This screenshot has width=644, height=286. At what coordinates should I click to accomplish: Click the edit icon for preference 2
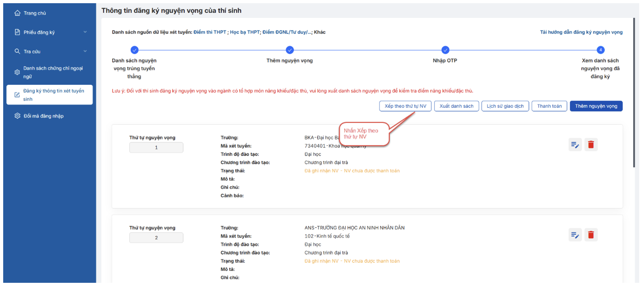[x=575, y=235]
